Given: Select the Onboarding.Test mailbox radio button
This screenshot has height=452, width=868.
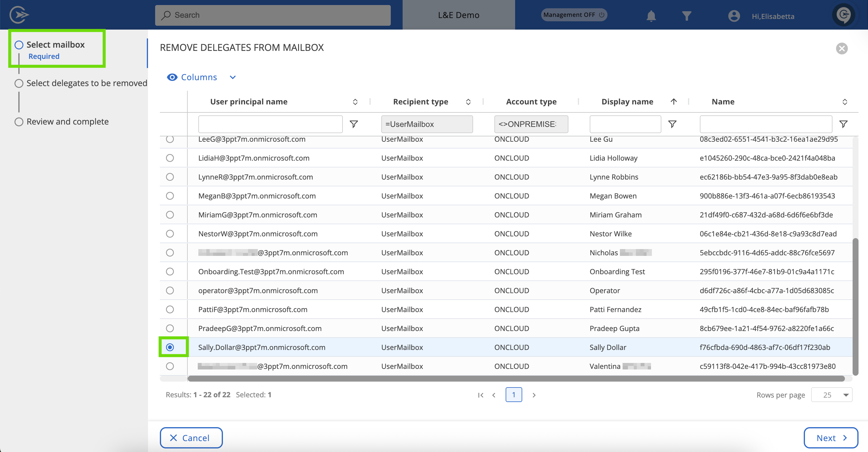Looking at the screenshot, I should point(170,271).
